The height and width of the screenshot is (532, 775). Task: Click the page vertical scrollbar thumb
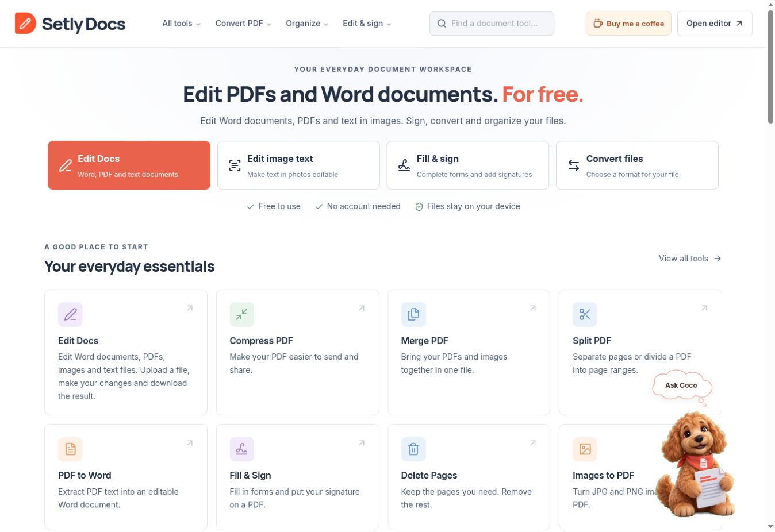click(770, 66)
